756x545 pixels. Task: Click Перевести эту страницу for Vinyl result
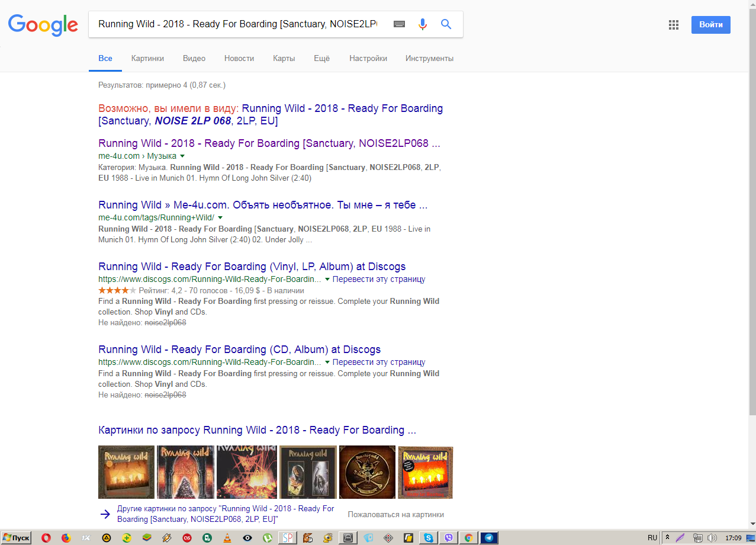(379, 279)
